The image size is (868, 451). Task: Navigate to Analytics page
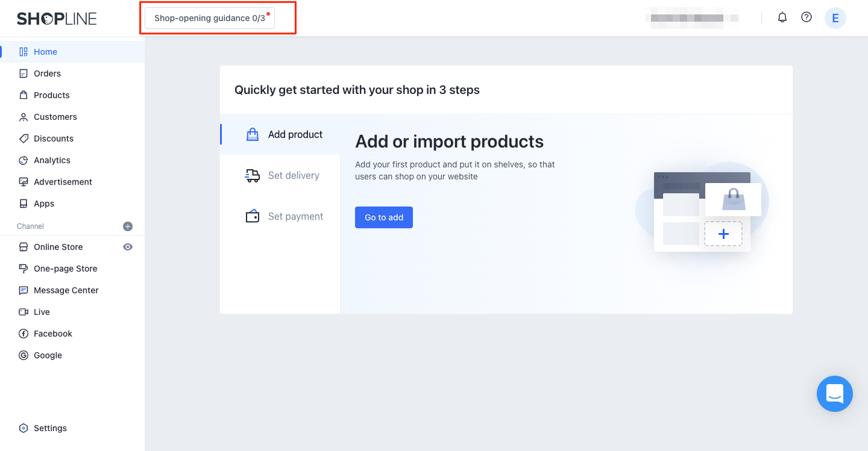pos(52,160)
